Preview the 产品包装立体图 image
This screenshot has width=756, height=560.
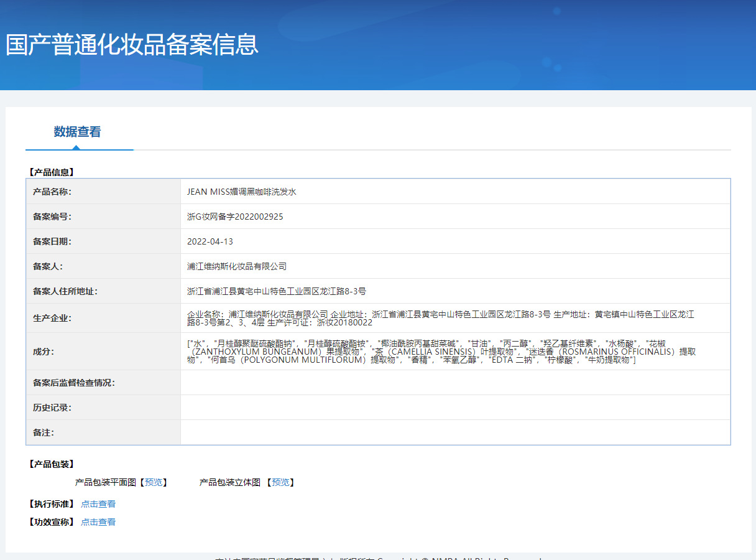280,482
